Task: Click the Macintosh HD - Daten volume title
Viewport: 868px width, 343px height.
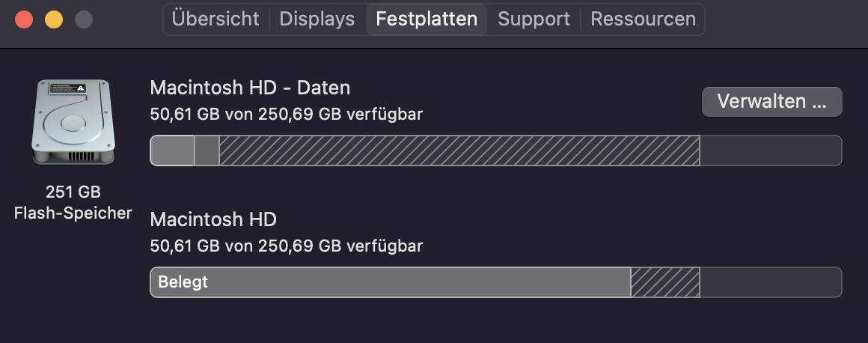Action: [x=250, y=88]
